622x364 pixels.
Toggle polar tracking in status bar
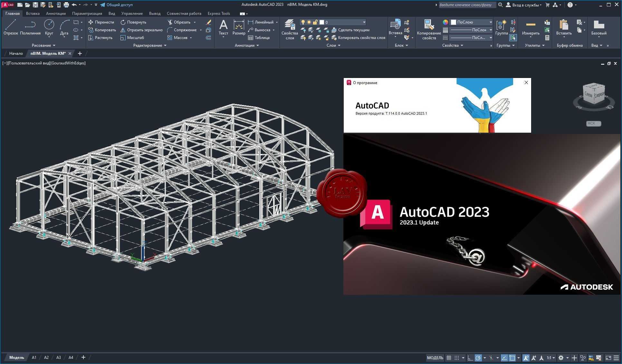pos(478,358)
